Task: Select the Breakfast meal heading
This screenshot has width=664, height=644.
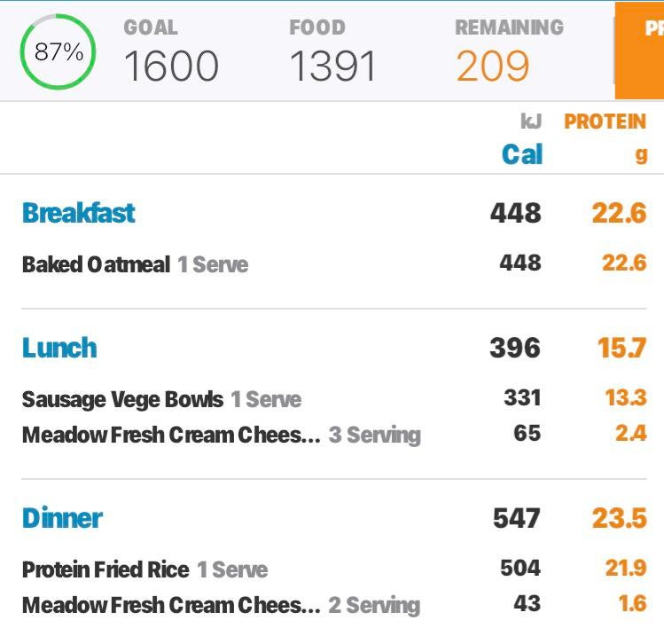Action: pos(79,213)
